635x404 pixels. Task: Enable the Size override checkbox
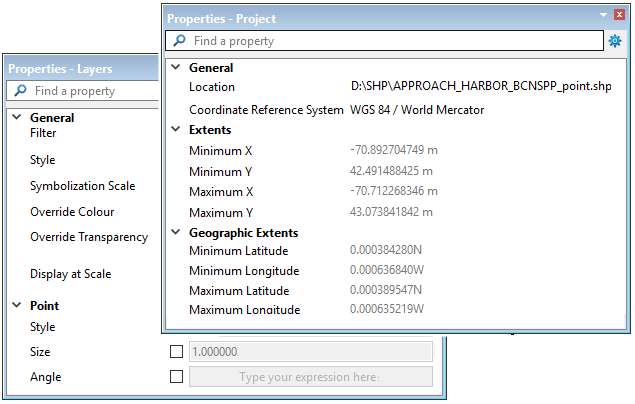177,352
